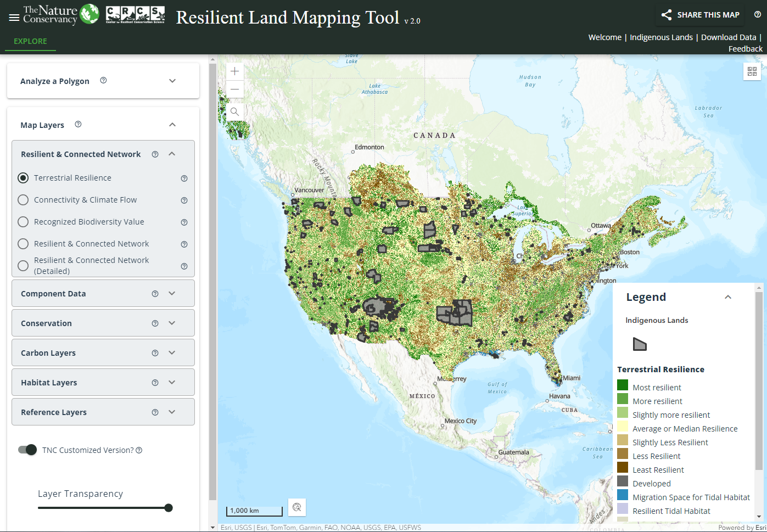Click the Layer Transparency slider handle

pos(169,508)
